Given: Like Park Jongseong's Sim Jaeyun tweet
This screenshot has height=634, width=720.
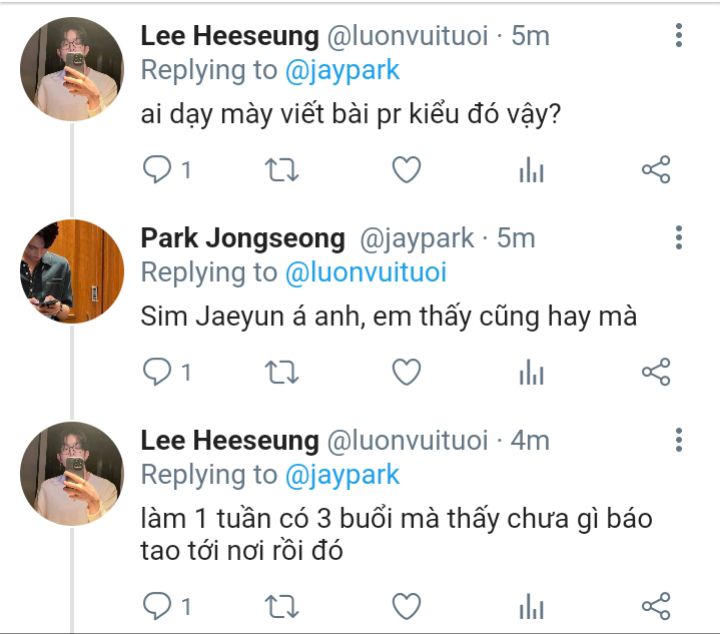Looking at the screenshot, I should [405, 373].
